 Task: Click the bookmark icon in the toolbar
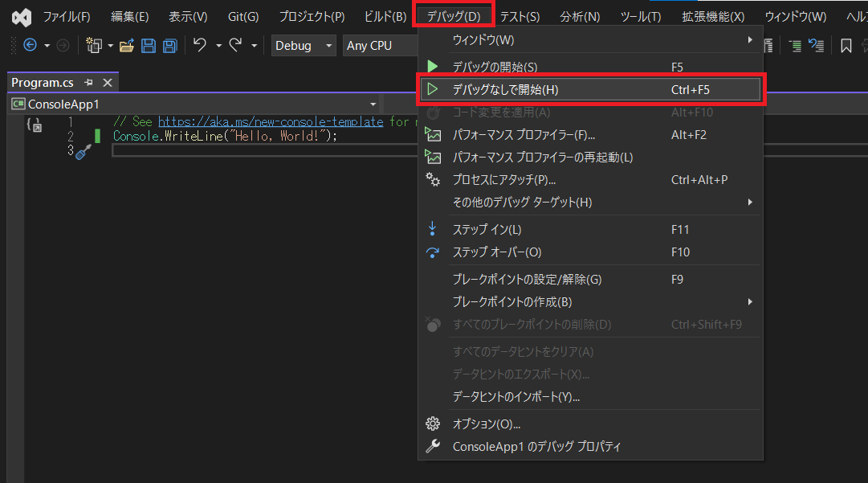(x=846, y=46)
